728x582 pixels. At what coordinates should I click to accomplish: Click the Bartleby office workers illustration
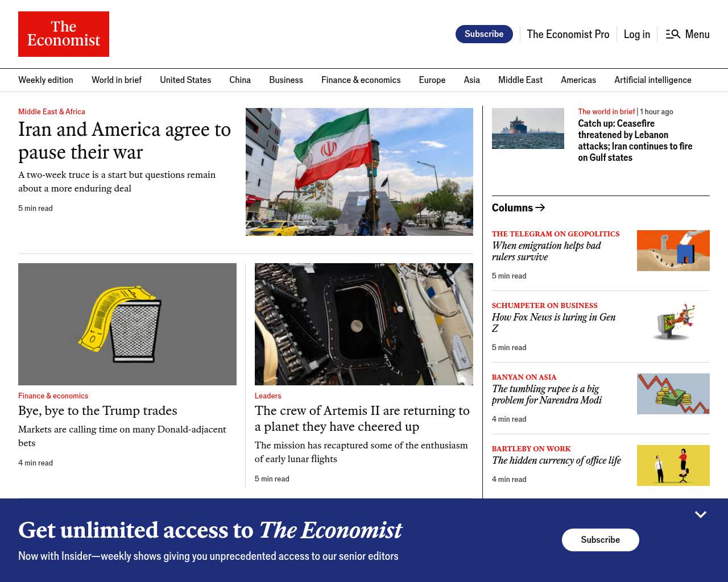click(x=673, y=465)
